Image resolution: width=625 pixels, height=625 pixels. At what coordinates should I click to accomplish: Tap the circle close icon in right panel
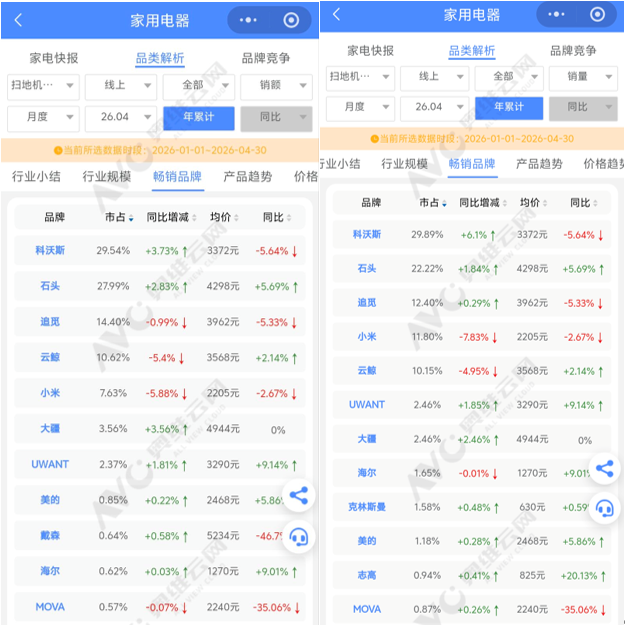(x=597, y=14)
